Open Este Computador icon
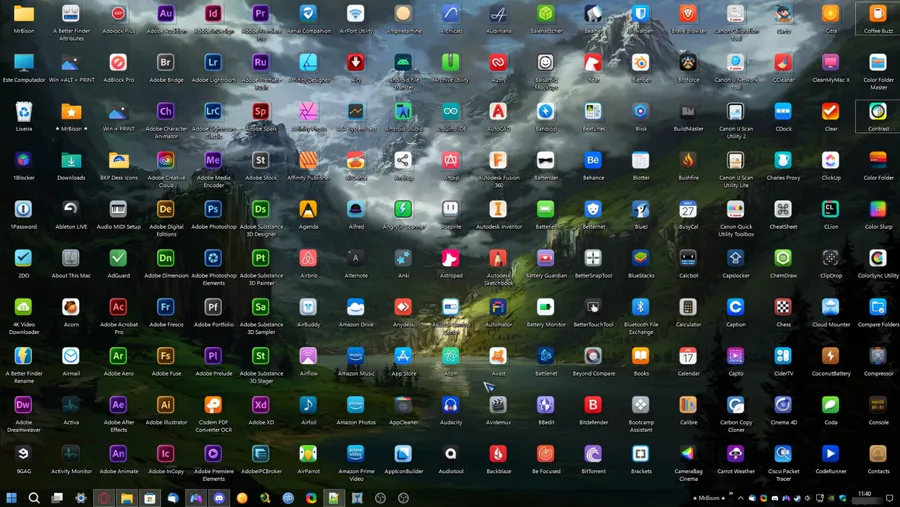Screen dimensions: 900x507 point(23,63)
